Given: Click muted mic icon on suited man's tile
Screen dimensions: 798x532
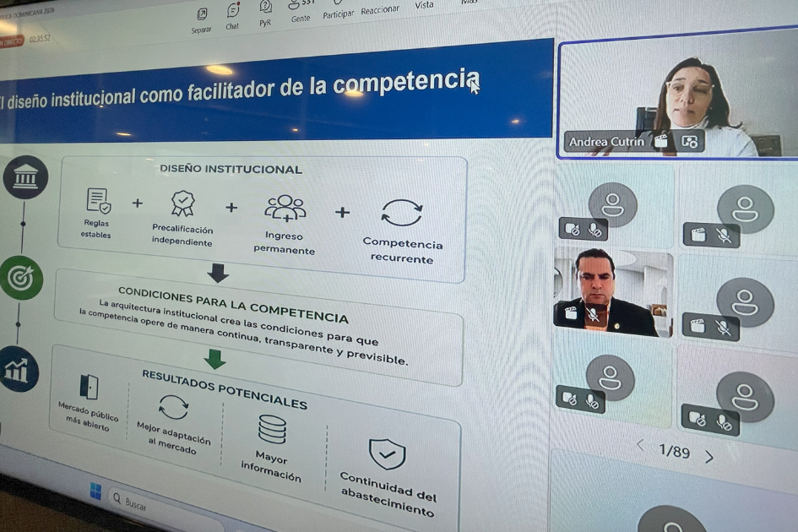Looking at the screenshot, I should pyautogui.click(x=593, y=314).
